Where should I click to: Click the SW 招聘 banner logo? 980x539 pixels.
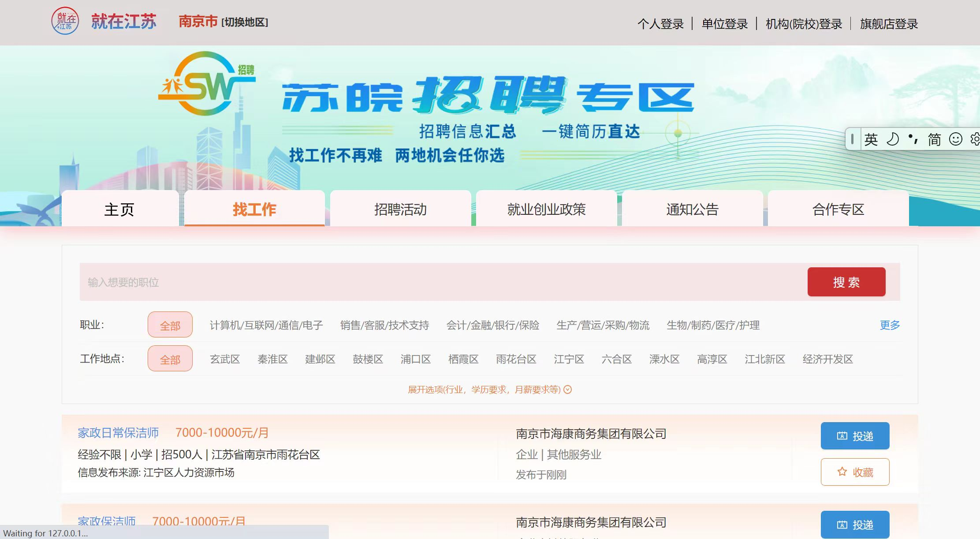point(206,84)
